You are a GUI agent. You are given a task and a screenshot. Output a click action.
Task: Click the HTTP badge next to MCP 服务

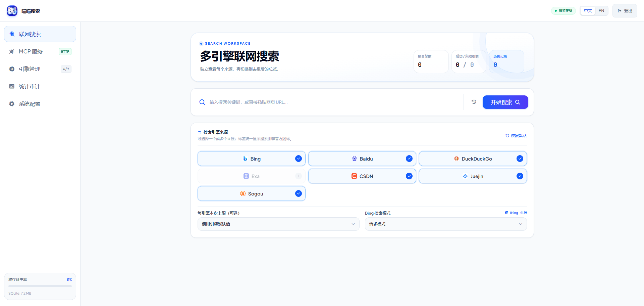click(x=65, y=51)
